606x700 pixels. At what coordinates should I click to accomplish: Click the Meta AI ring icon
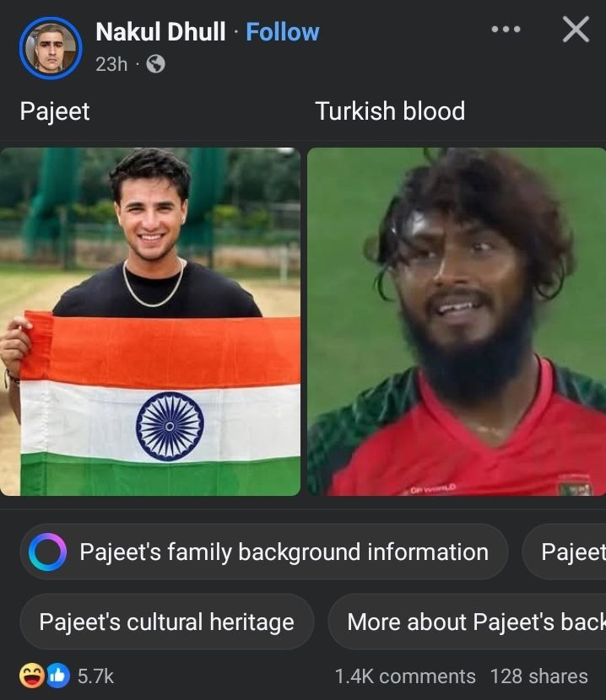[x=48, y=552]
